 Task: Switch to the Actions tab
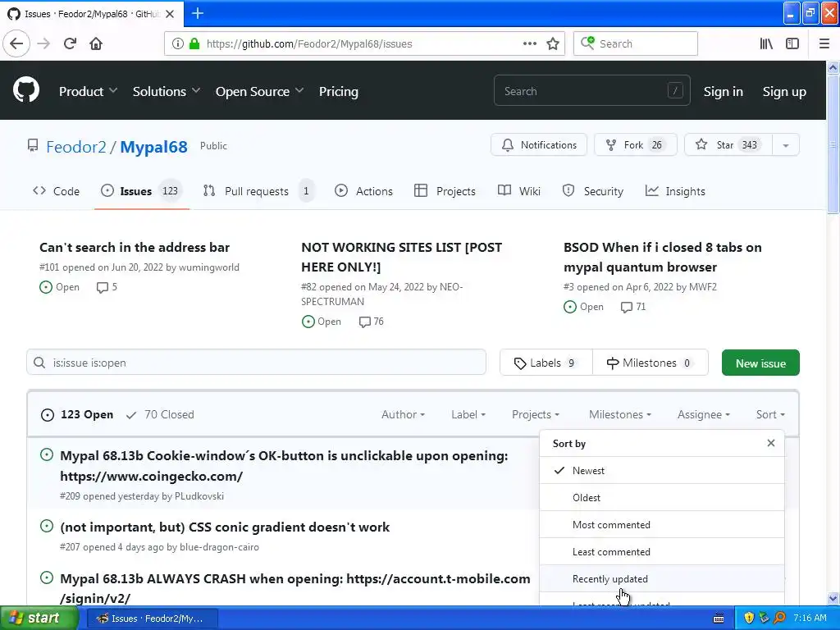click(x=363, y=191)
